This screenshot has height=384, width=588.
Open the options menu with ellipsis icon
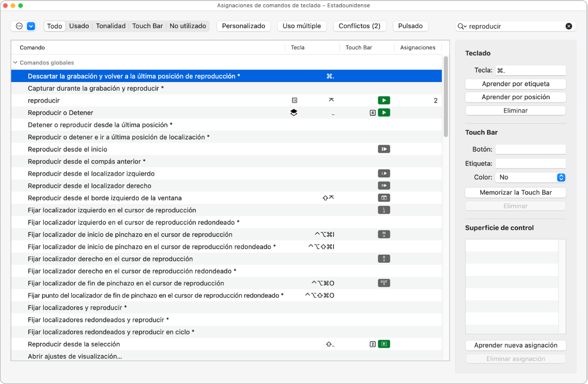pos(20,26)
